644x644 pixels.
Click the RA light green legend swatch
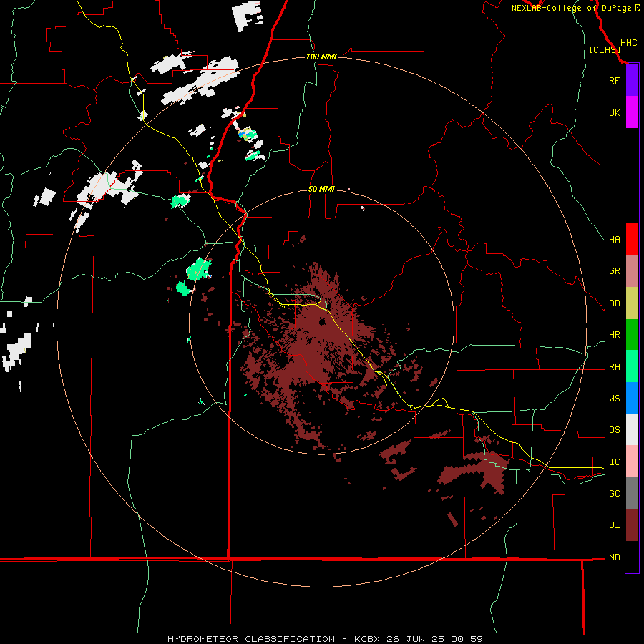(632, 366)
